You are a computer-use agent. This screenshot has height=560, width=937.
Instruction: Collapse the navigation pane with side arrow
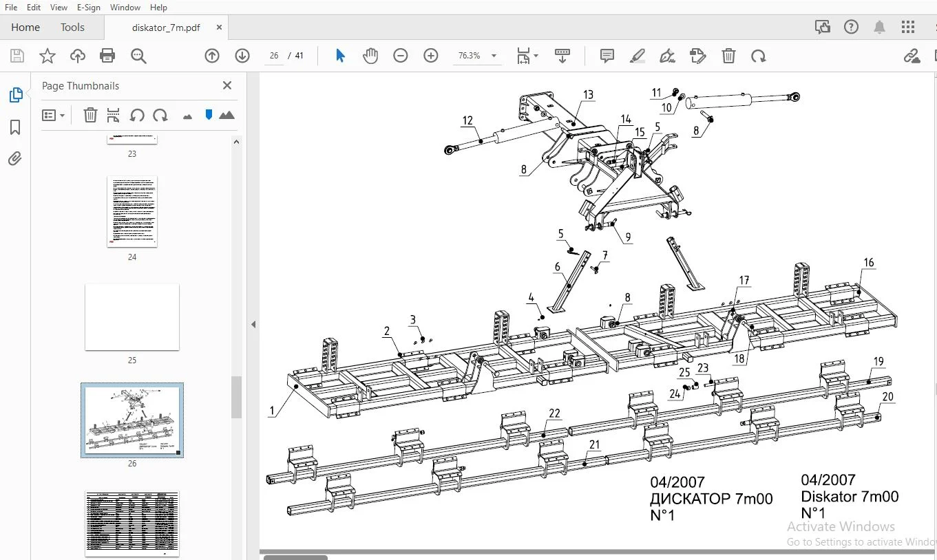[253, 324]
